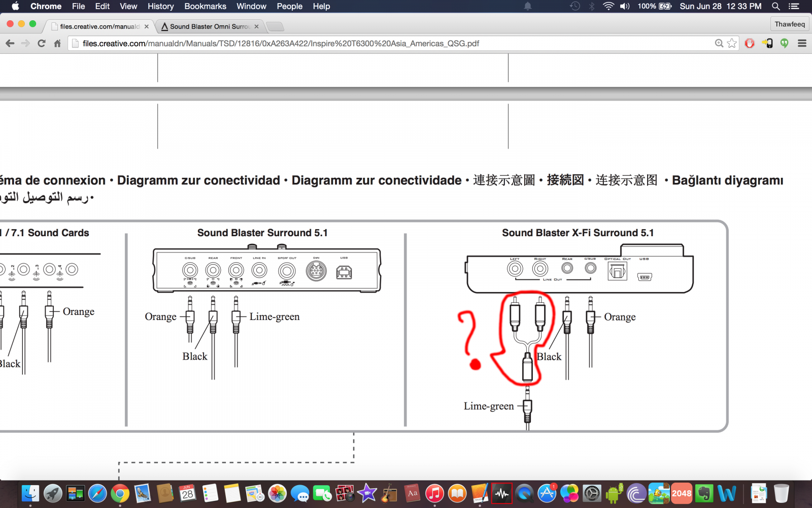812x508 pixels.
Task: Open Maps from the Dock
Action: (255, 493)
